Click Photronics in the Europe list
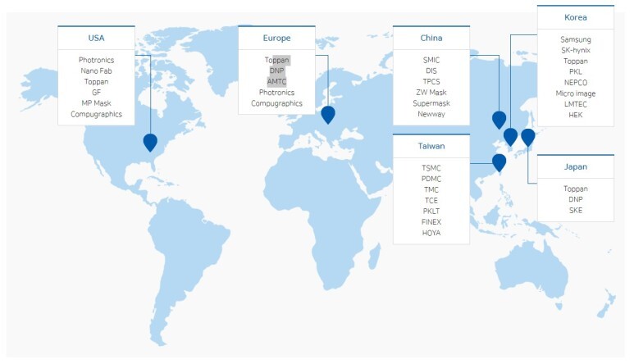634x364 pixels. click(276, 93)
